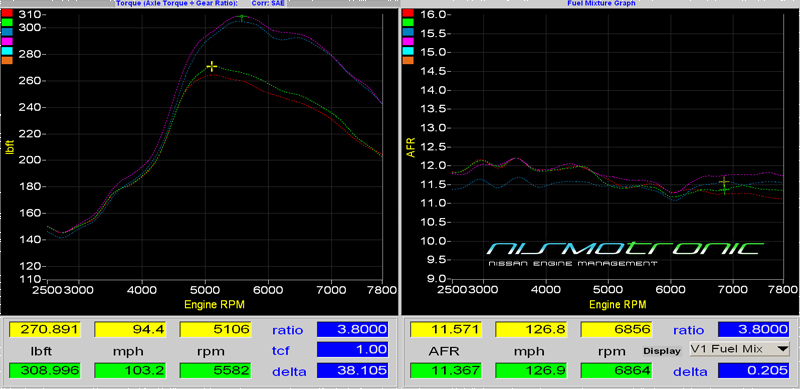Click the magenta run swatch in torque graph
This screenshot has height=389, width=800.
tap(7, 41)
